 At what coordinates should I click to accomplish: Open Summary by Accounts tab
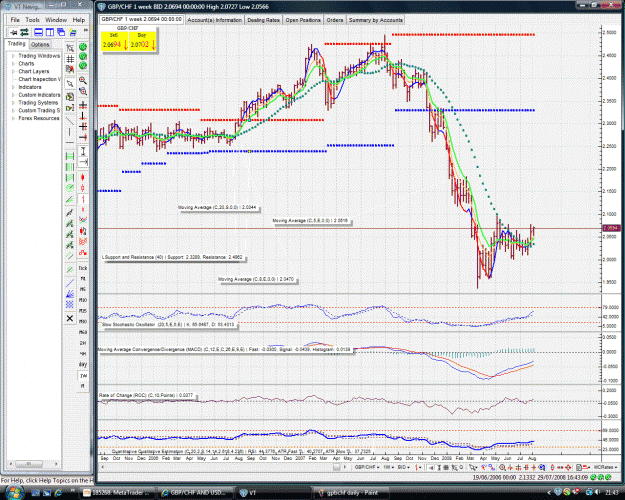pos(375,20)
